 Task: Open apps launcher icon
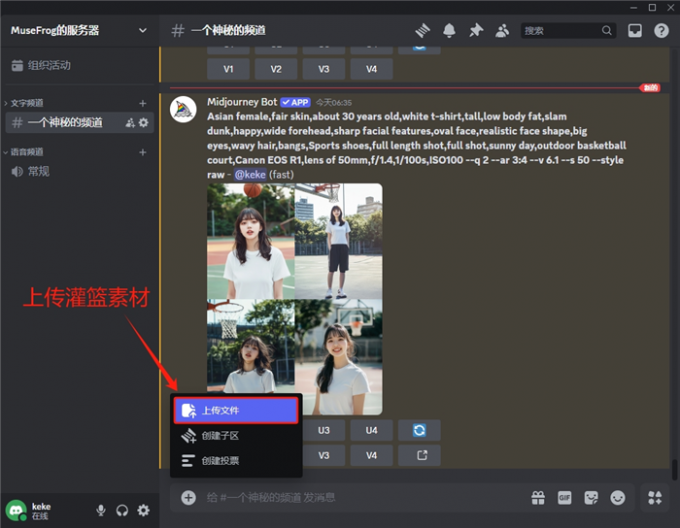click(x=654, y=498)
